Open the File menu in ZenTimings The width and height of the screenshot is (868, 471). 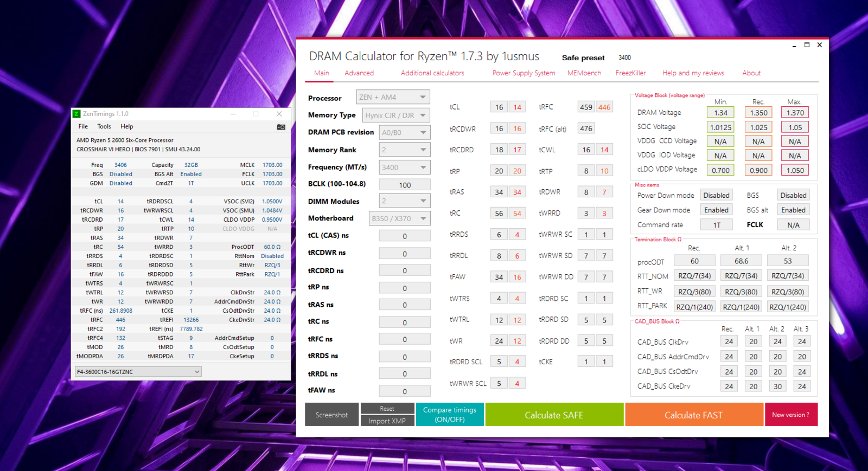coord(83,127)
